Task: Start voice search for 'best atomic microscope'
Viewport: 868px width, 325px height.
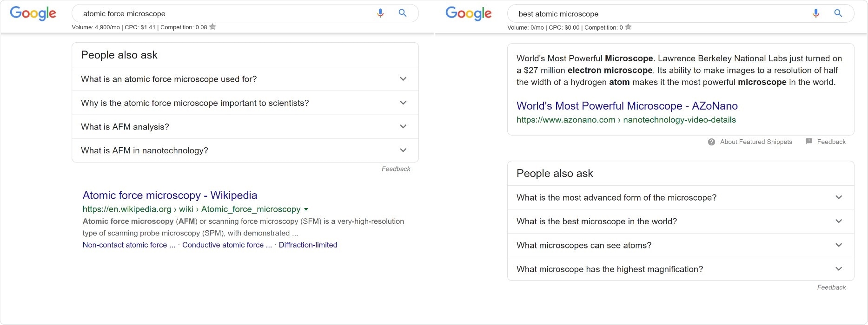Action: point(816,13)
